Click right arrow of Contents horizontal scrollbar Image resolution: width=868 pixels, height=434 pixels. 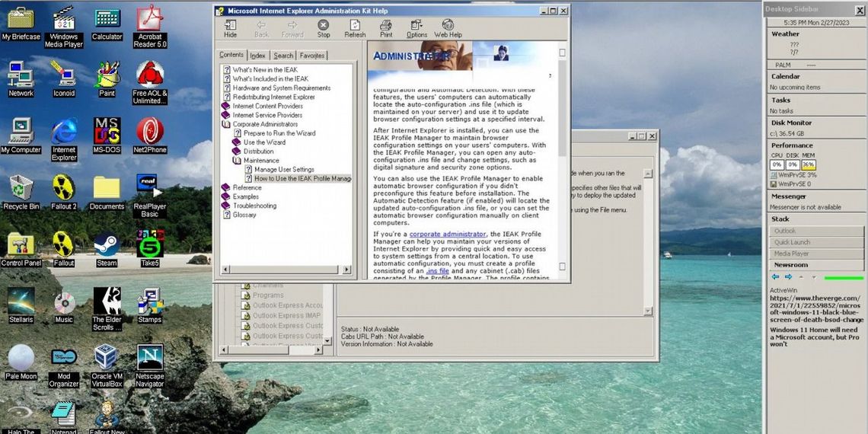[x=346, y=270]
